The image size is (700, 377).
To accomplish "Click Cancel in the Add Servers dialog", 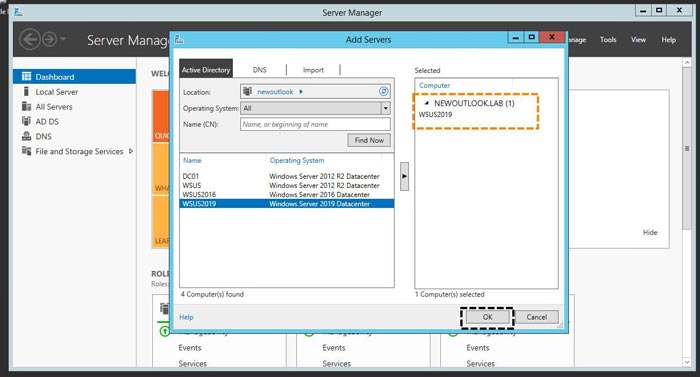I will [x=536, y=317].
